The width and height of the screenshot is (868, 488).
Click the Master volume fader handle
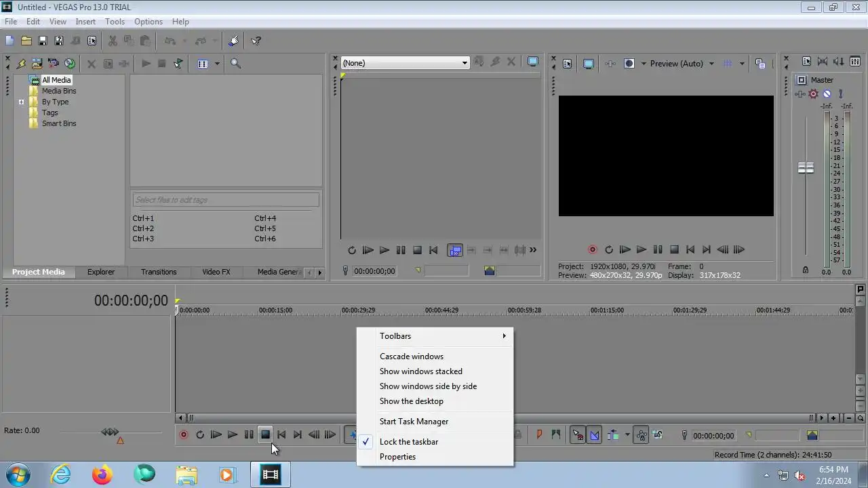[806, 168]
